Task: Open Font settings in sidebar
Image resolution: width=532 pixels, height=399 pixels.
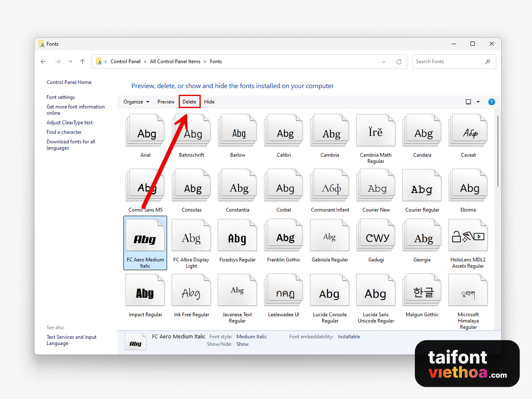Action: [x=61, y=97]
